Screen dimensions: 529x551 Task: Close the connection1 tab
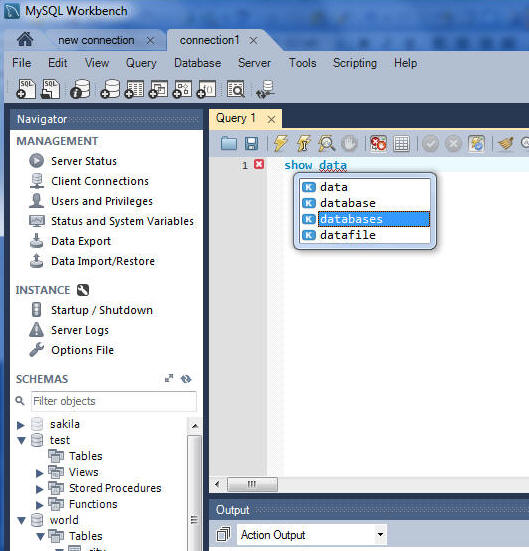point(253,41)
